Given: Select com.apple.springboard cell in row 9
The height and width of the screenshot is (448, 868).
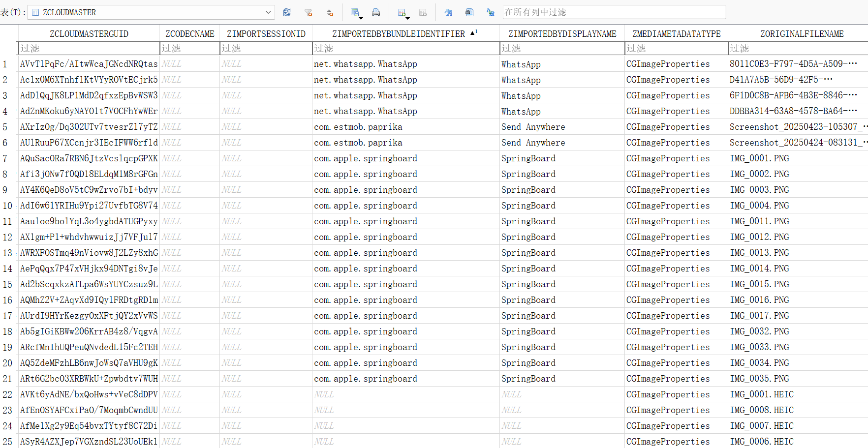Looking at the screenshot, I should click(406, 190).
